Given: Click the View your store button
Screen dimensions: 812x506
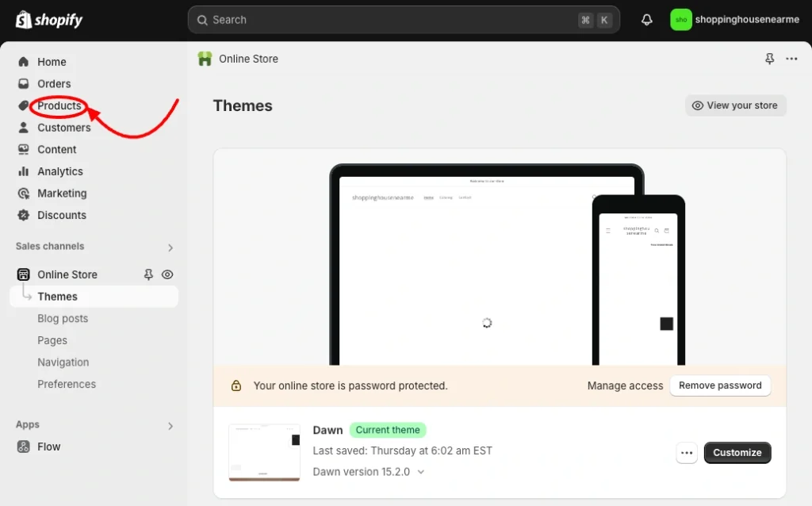Looking at the screenshot, I should click(735, 105).
